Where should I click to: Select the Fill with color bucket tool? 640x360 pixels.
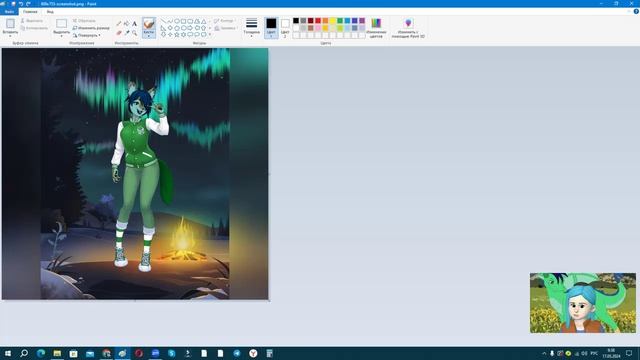127,24
